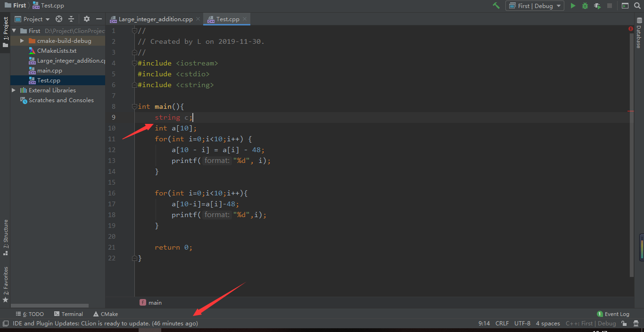Select main.cpp in the project tree

50,71
